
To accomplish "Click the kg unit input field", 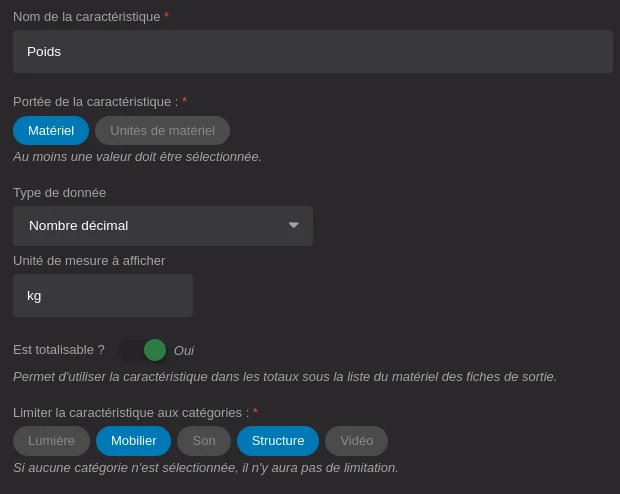I will [x=102, y=296].
